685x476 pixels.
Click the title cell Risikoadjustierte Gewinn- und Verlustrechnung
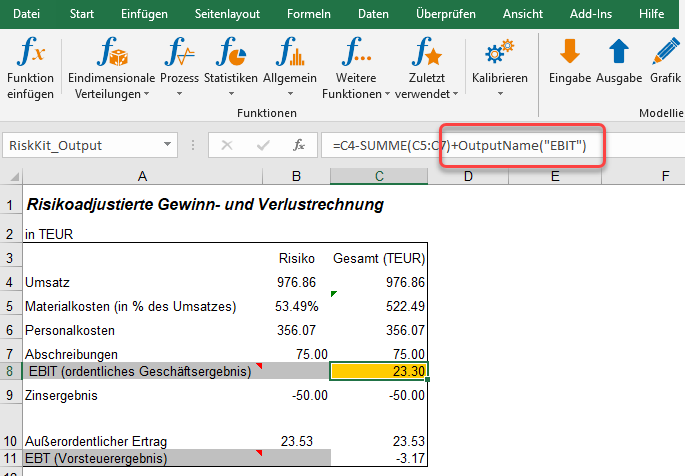tap(205, 204)
